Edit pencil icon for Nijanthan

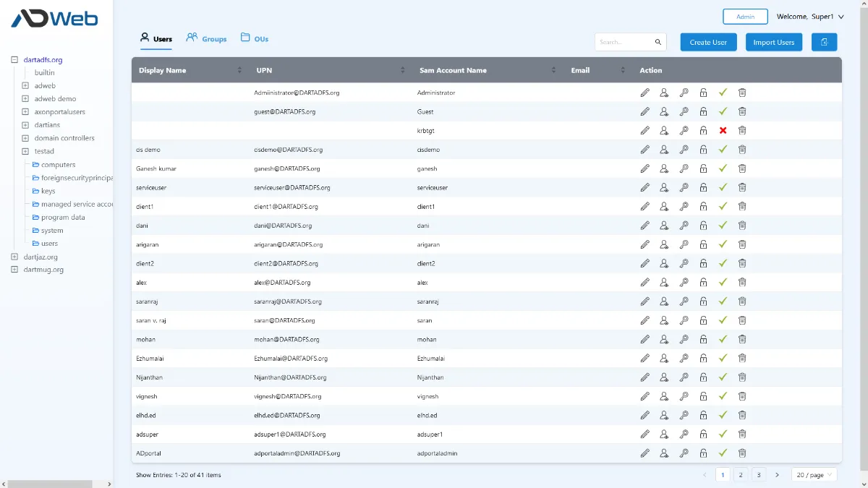(x=644, y=377)
